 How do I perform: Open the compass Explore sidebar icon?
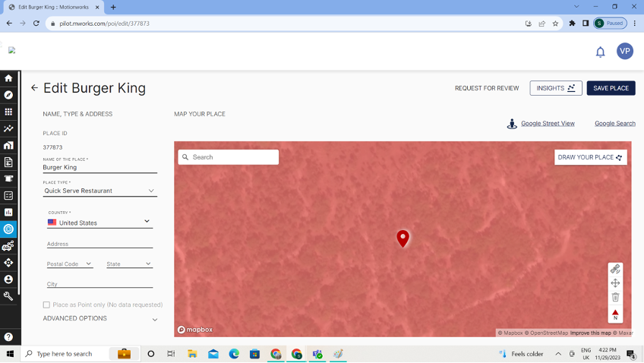(x=8, y=95)
